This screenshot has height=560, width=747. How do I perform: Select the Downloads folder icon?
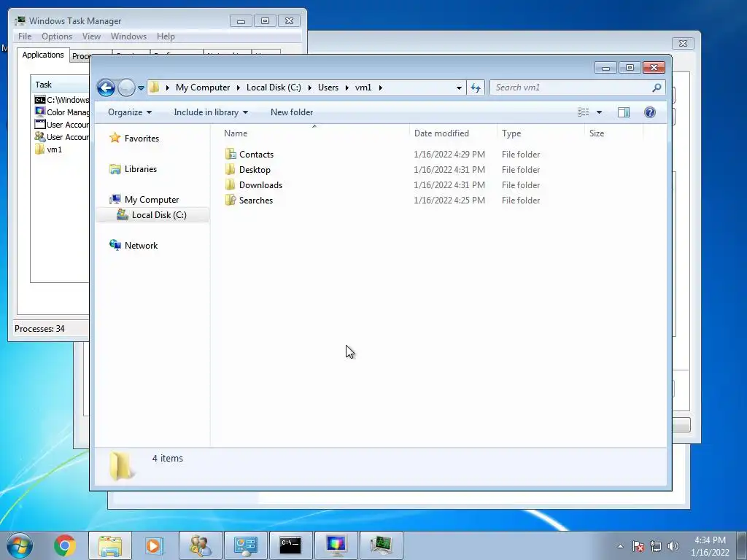pos(231,184)
